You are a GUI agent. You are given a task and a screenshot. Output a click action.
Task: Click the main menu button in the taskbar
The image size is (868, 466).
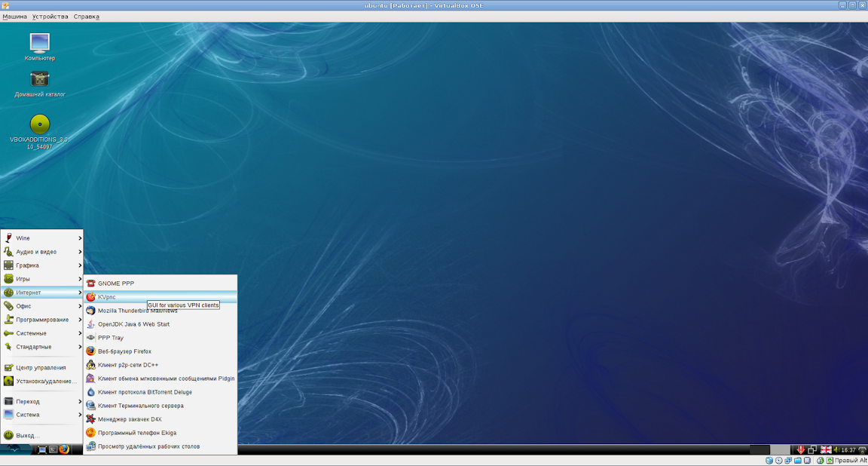point(16,449)
